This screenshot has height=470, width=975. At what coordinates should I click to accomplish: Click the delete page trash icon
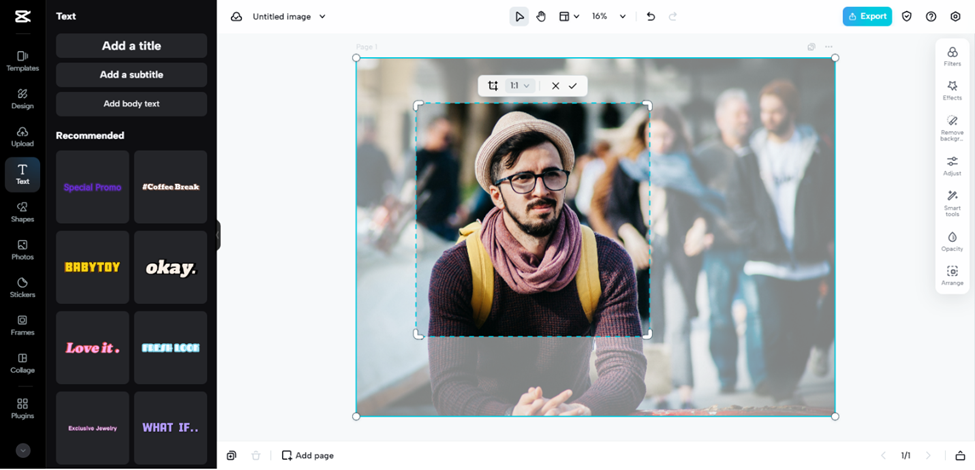256,456
